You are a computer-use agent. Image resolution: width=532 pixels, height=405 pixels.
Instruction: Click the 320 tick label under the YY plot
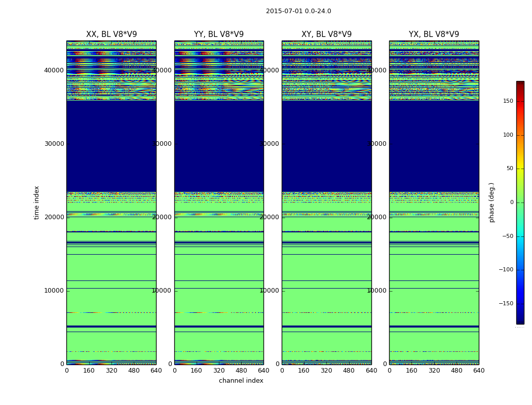point(219,371)
